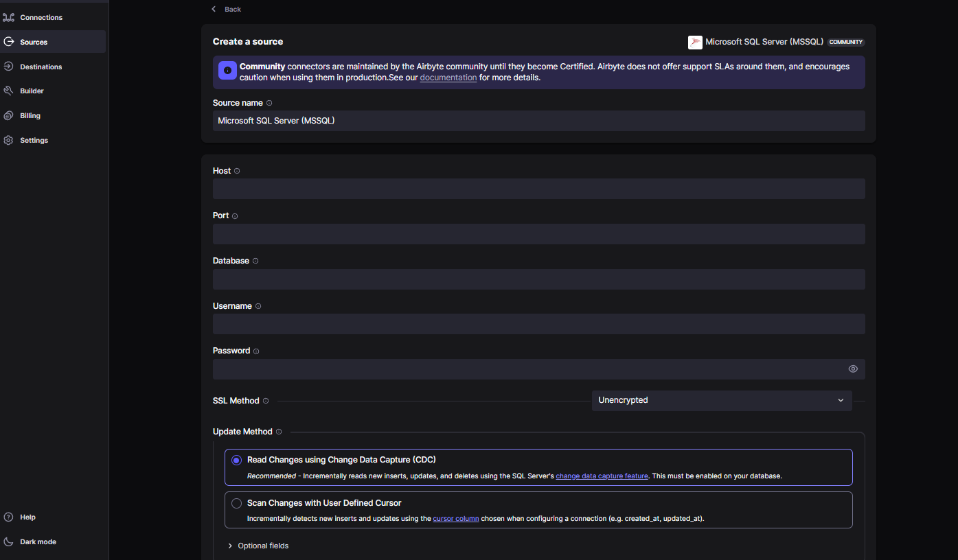Click the Microsoft SQL Server logo icon
This screenshot has width=958, height=560.
[x=695, y=42]
